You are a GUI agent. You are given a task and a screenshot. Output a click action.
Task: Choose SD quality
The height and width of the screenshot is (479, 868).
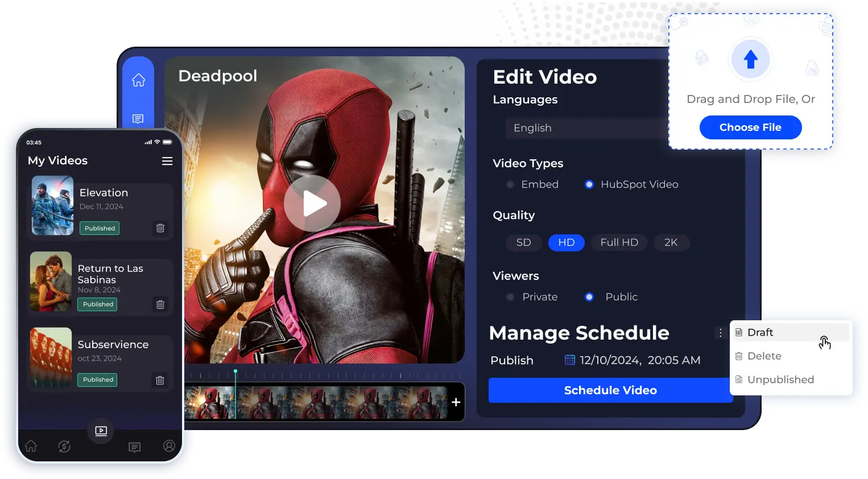click(523, 242)
